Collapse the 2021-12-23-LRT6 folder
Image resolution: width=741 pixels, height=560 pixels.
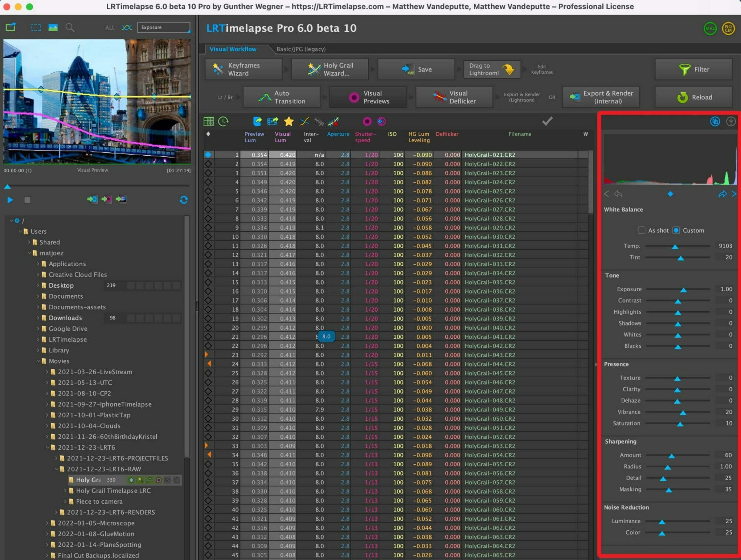47,447
